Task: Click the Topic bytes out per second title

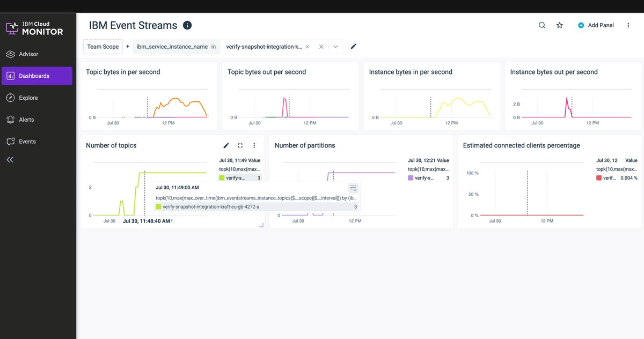Action: point(267,72)
